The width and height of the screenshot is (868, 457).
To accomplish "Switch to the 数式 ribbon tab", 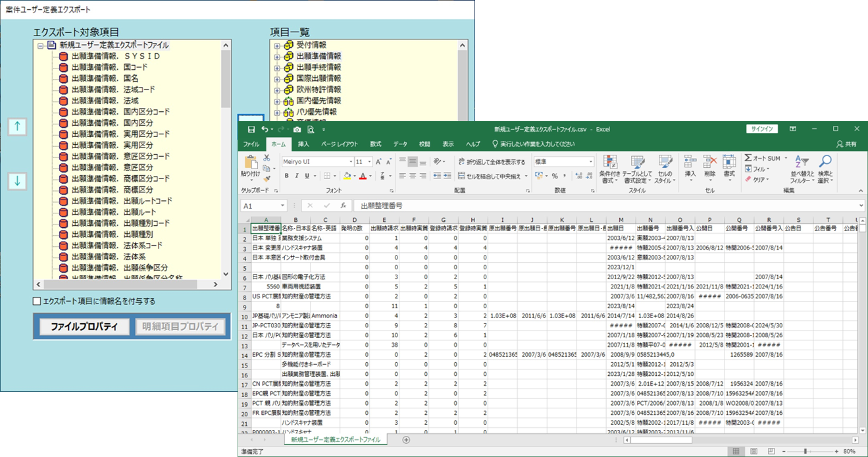I will coord(375,144).
